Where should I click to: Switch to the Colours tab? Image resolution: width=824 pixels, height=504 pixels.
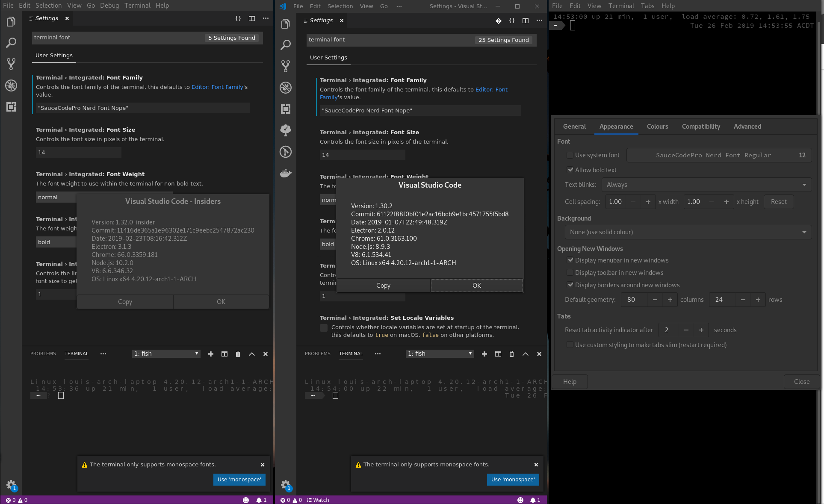click(x=657, y=127)
